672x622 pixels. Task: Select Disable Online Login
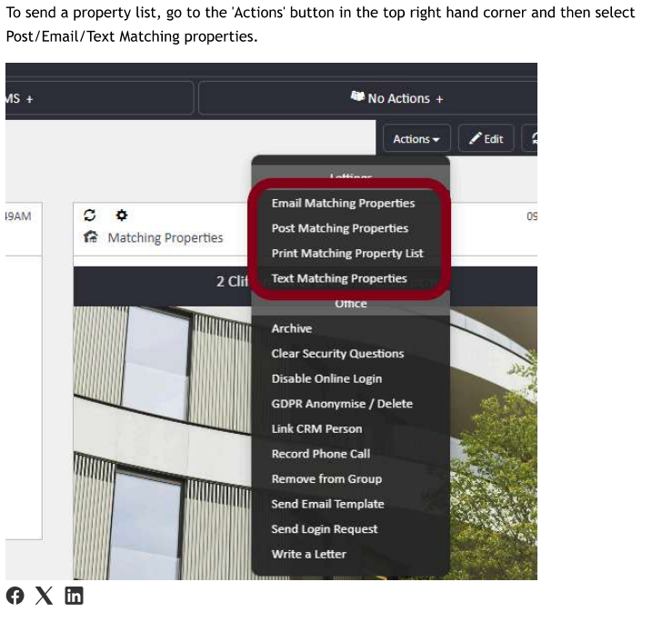pos(326,378)
